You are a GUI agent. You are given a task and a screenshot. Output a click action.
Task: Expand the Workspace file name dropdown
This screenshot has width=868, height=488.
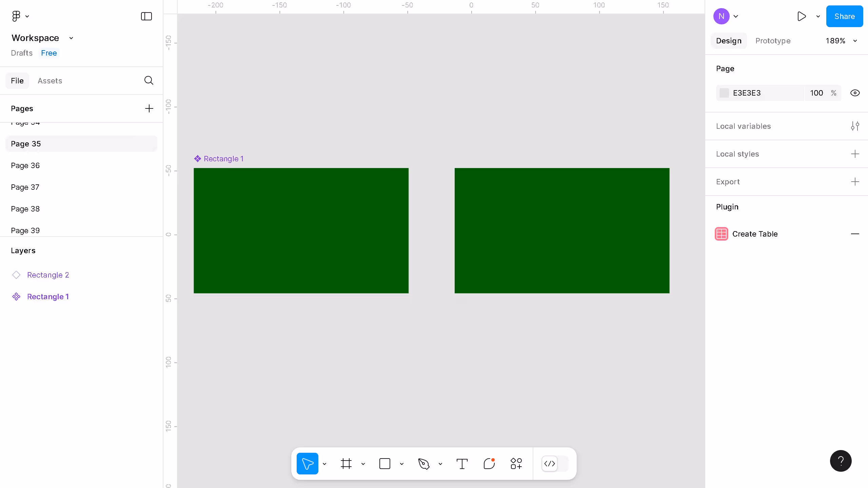(x=71, y=38)
